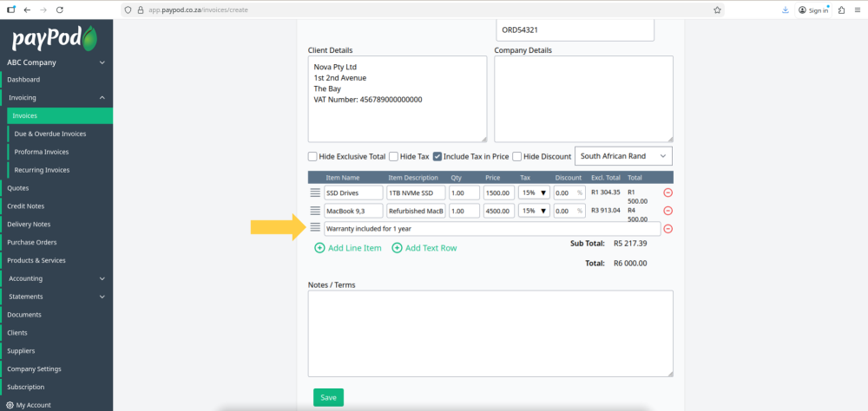868x411 pixels.
Task: Edit the MacBook 9,3 quantity field
Action: click(x=464, y=211)
